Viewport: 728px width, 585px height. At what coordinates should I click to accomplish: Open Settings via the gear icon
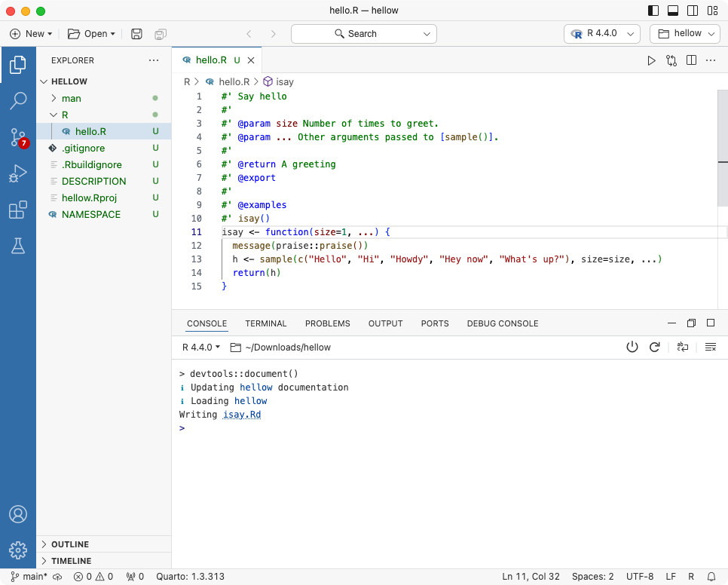[x=18, y=550]
